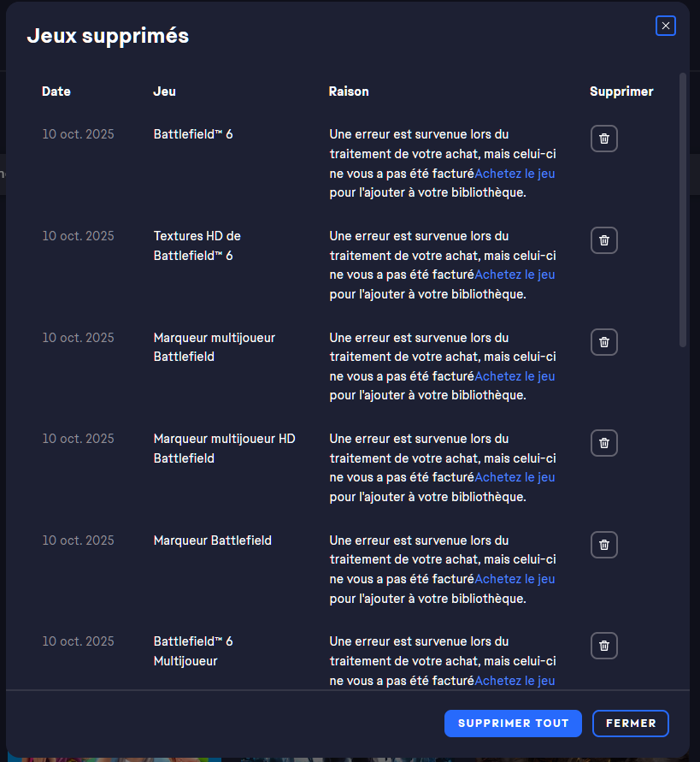700x762 pixels.
Task: Click the Raison column header
Action: pos(349,92)
